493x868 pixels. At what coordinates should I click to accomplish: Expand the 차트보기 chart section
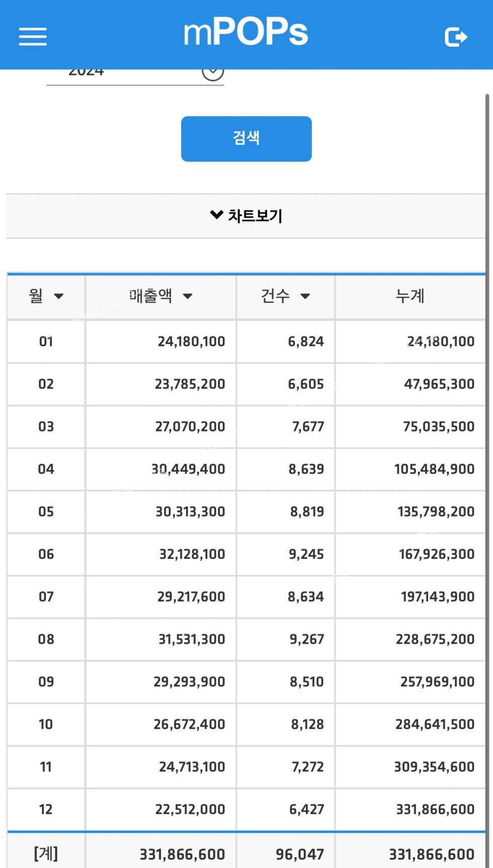246,216
